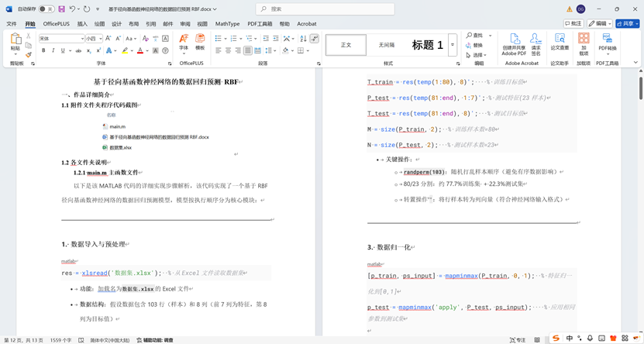Open the bullet list dropdown arrow
Viewport: 644px width, 344px height.
point(225,39)
